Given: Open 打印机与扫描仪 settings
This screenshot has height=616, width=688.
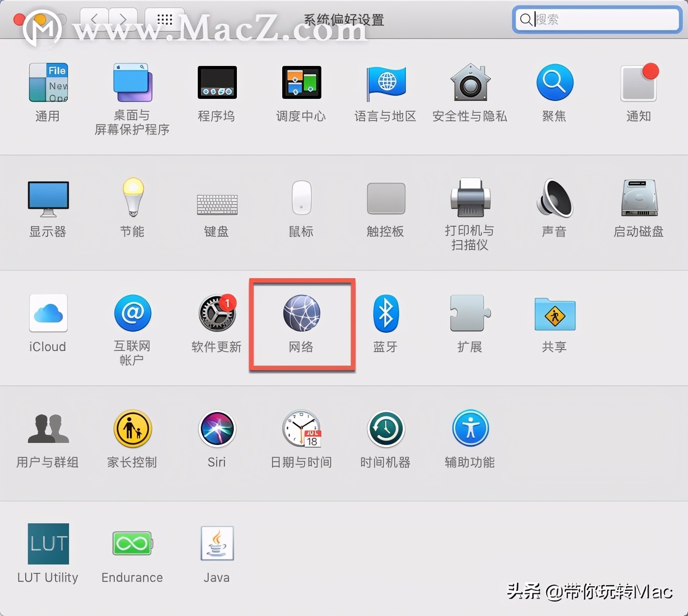Looking at the screenshot, I should (x=470, y=199).
